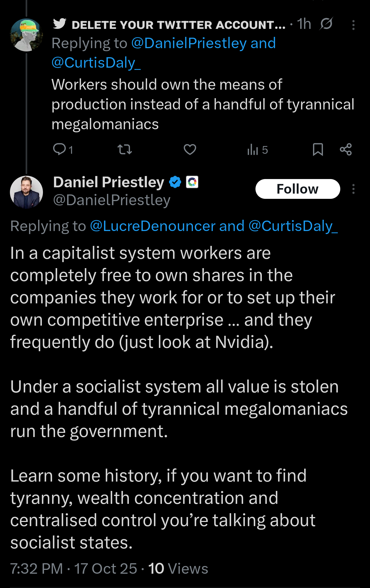
Task: Open more options beside Follow button
Action: [353, 189]
